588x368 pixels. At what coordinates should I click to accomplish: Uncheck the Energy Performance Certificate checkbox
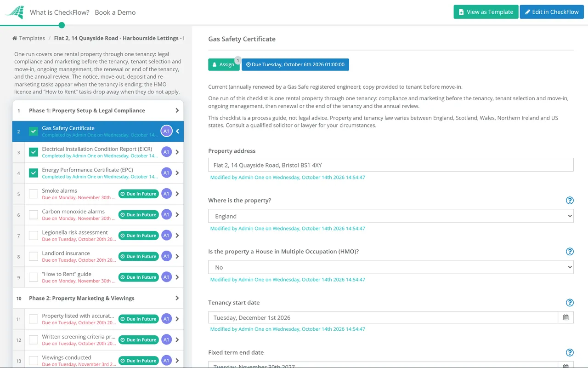tap(34, 173)
